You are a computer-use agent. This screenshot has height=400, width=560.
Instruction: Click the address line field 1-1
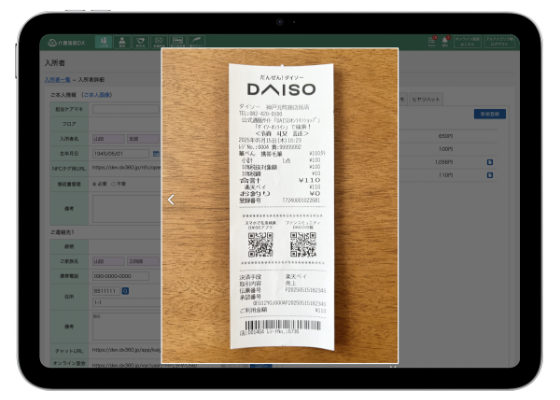click(126, 302)
